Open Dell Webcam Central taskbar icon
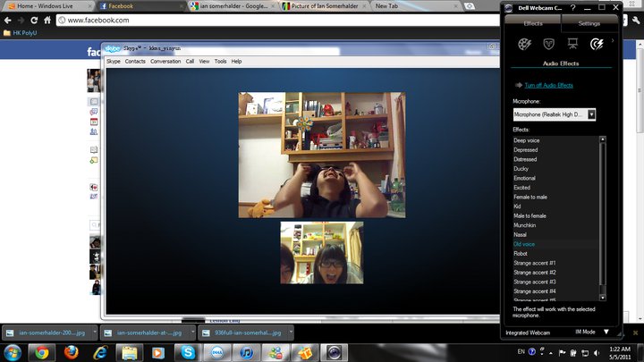The height and width of the screenshot is (362, 644). point(334,352)
